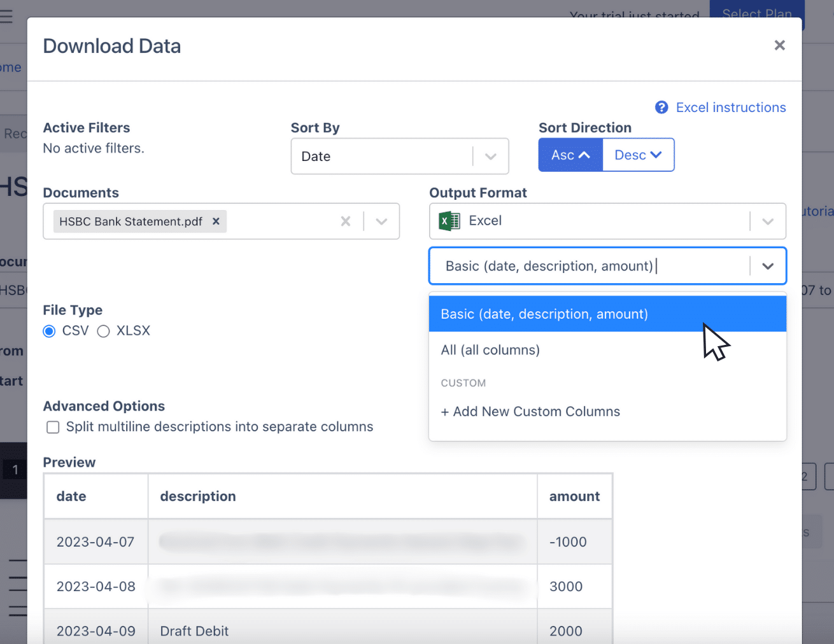Click the Excel icon in Output Format
The image size is (834, 644).
(x=449, y=221)
